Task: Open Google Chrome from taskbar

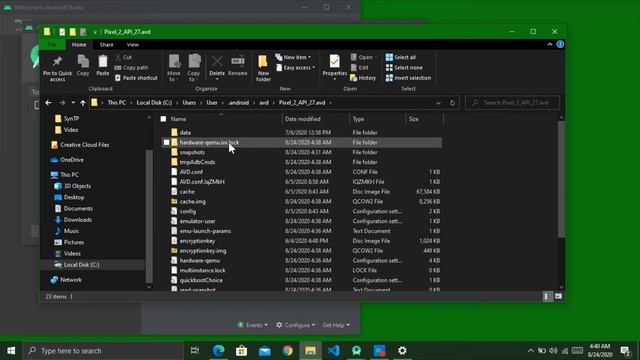Action: click(x=287, y=351)
